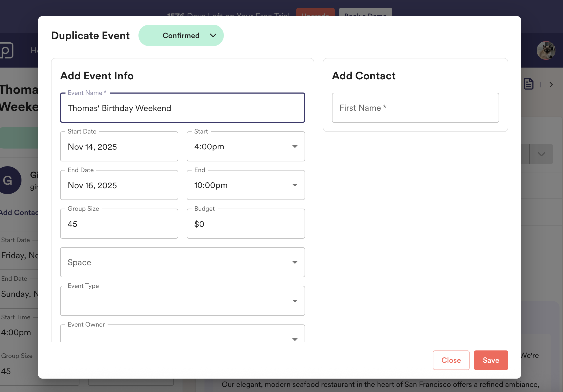
Task: Close the Duplicate Event dialog
Action: tap(451, 360)
